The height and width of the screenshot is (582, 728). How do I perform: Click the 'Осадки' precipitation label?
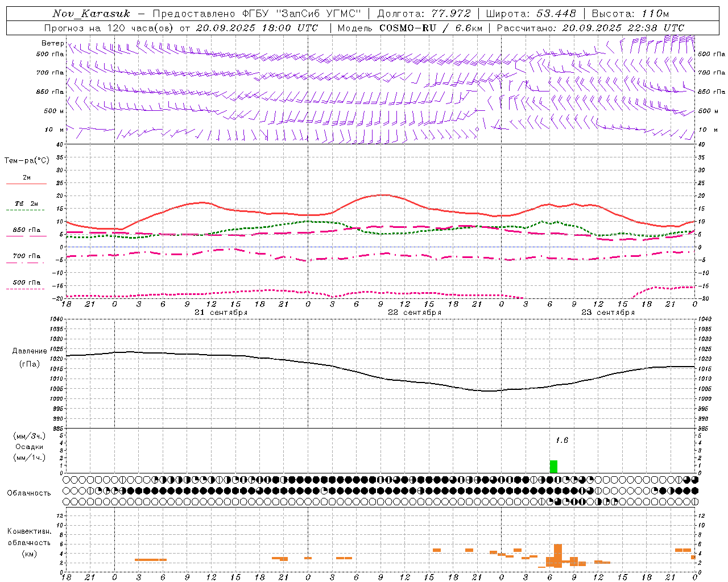click(29, 447)
